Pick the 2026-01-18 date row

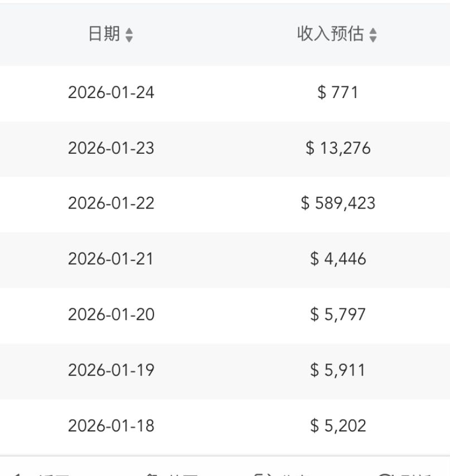pos(111,426)
